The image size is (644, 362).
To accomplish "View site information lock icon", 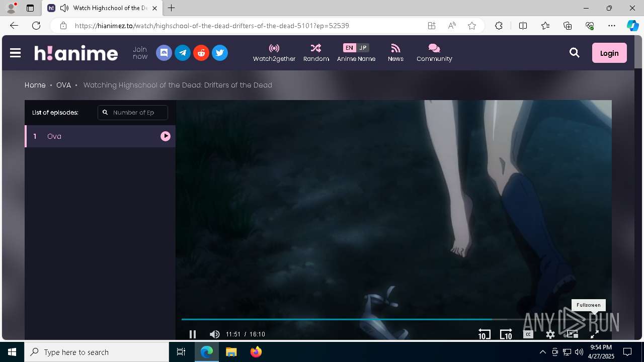I will (63, 26).
